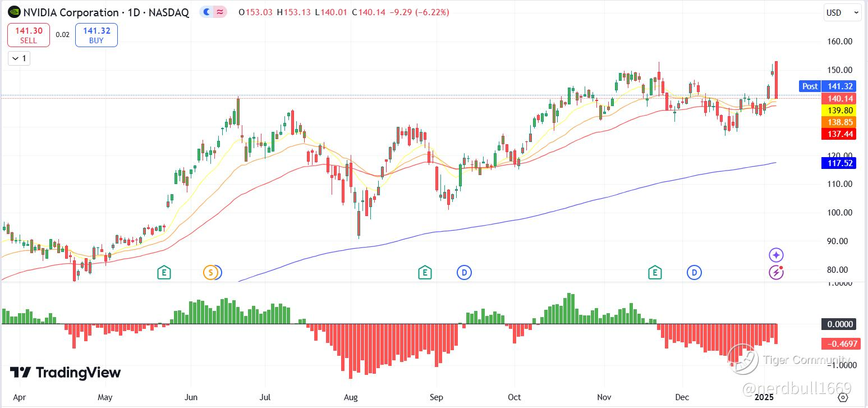Click the purple lightning bolt marker
Viewport: 868px width, 408px height.
(x=776, y=273)
